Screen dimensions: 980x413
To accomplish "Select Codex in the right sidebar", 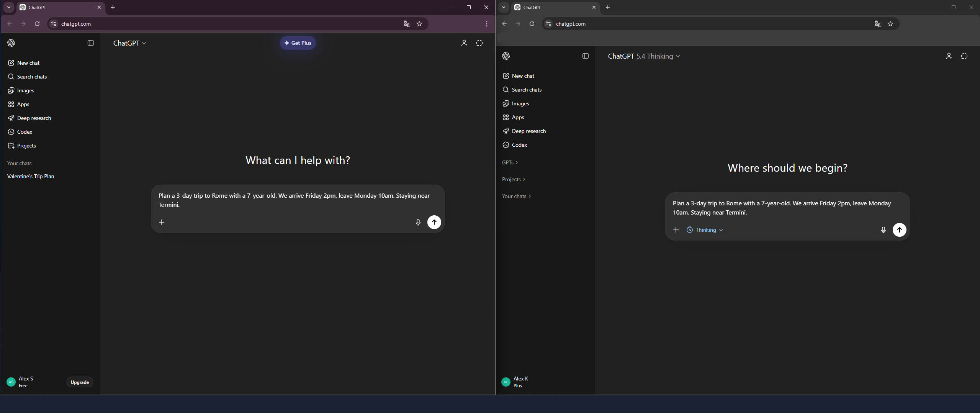I will [x=519, y=145].
